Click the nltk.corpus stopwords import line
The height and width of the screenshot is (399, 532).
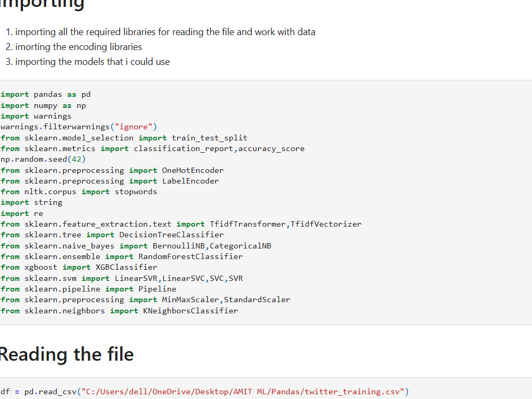click(x=79, y=192)
